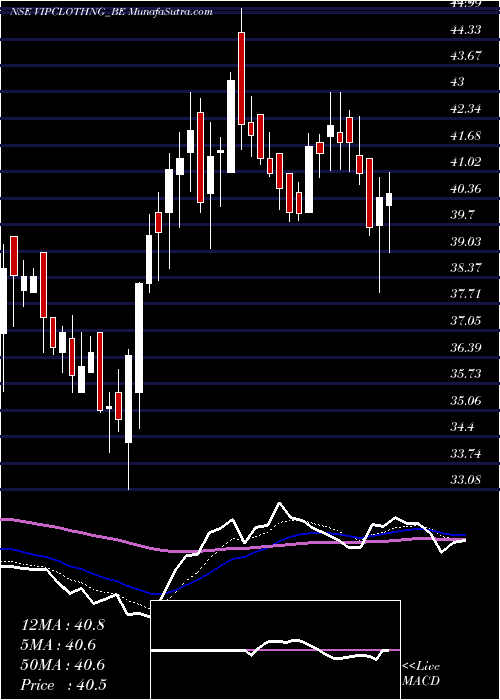This screenshot has width=500, height=700.
Task: Click the 37.05 price axis label
Action: point(465,321)
